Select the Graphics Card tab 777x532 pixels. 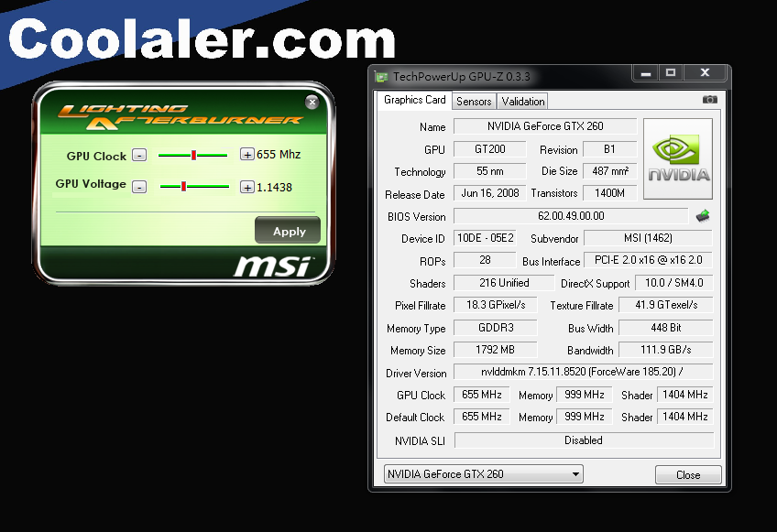tap(415, 100)
